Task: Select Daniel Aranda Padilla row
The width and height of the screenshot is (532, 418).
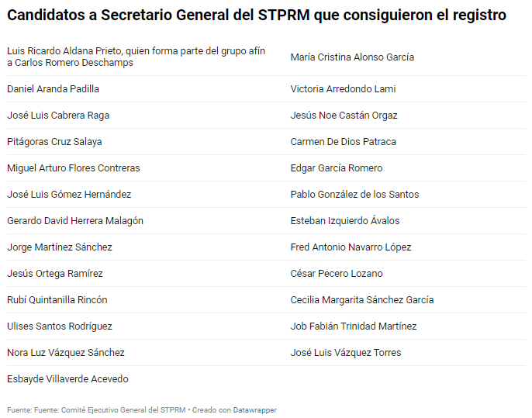Action: point(53,89)
